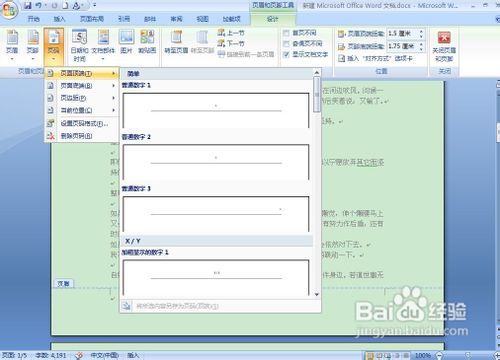Select the 普通数字 2 page number thumbnail
500x360 pixels.
click(x=216, y=162)
